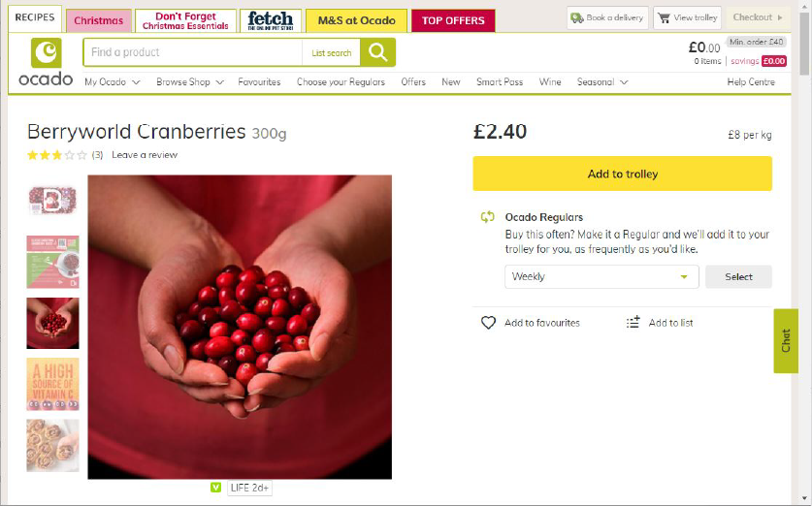Click the View trolley cart icon
This screenshot has width=812, height=506.
point(664,17)
